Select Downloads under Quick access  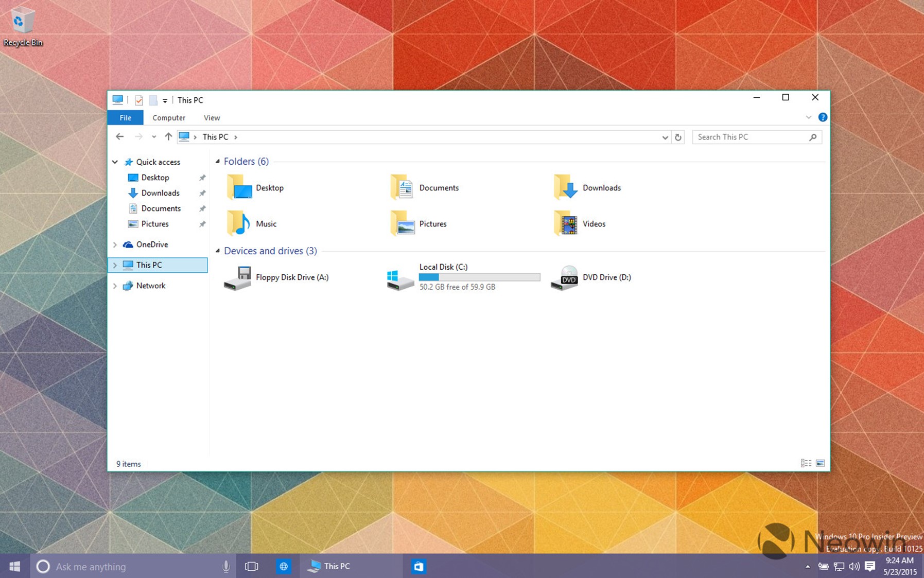click(x=160, y=193)
